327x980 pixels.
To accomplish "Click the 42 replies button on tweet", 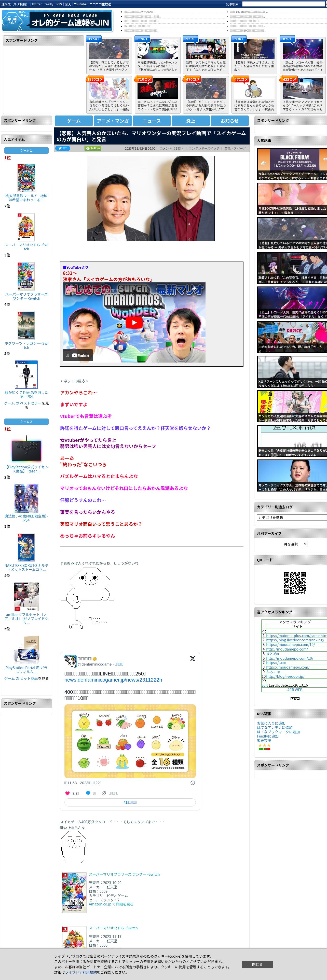I will tap(130, 802).
